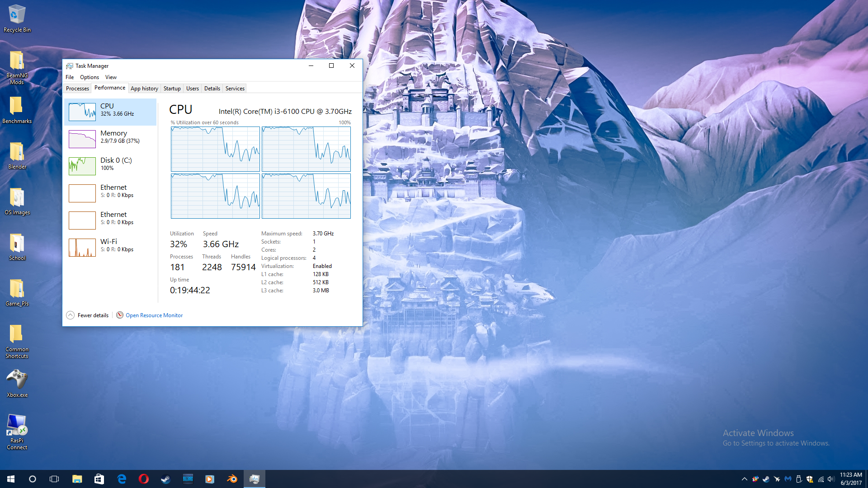The width and height of the screenshot is (868, 488).
Task: Open the File menu
Action: click(x=70, y=77)
